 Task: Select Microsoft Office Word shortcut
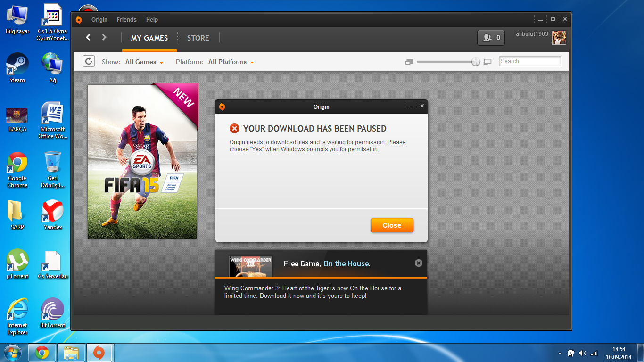(53, 120)
